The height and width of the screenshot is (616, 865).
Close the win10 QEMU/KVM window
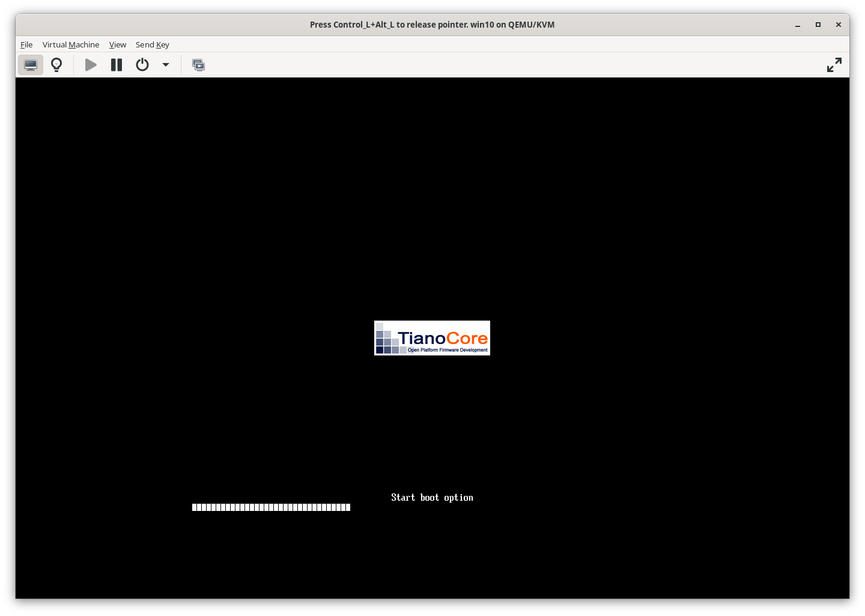[x=838, y=25]
